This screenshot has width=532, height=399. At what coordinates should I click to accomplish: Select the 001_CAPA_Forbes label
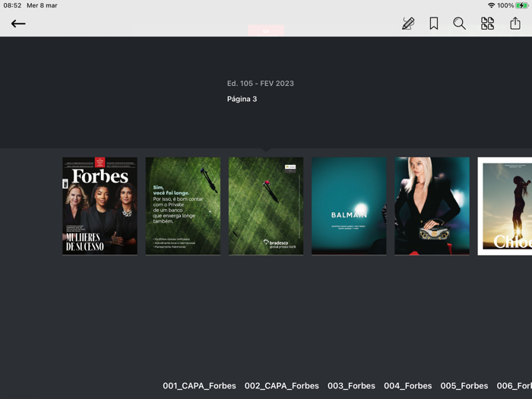coord(199,386)
